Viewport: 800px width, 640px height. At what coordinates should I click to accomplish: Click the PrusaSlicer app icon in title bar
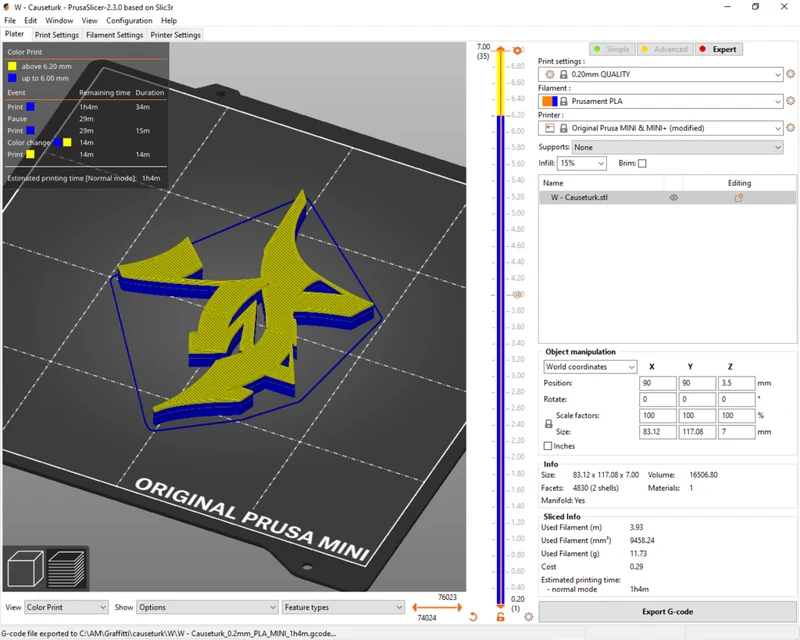pos(6,7)
